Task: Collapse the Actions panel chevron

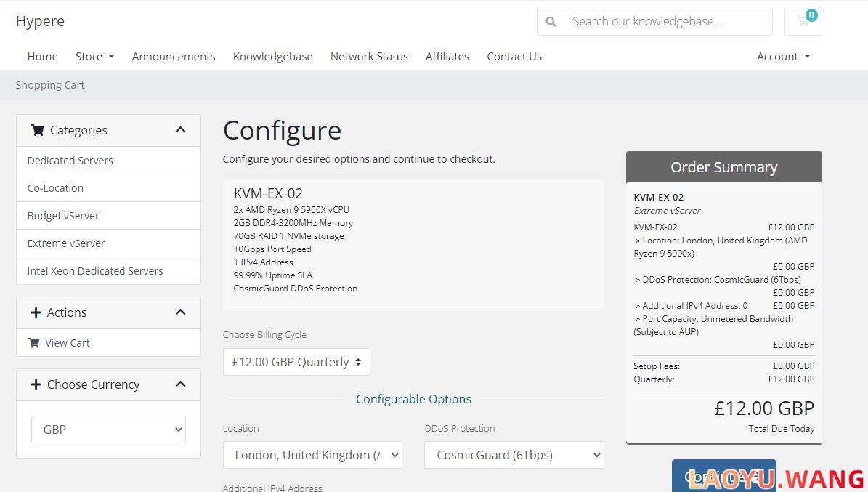Action: [x=180, y=312]
